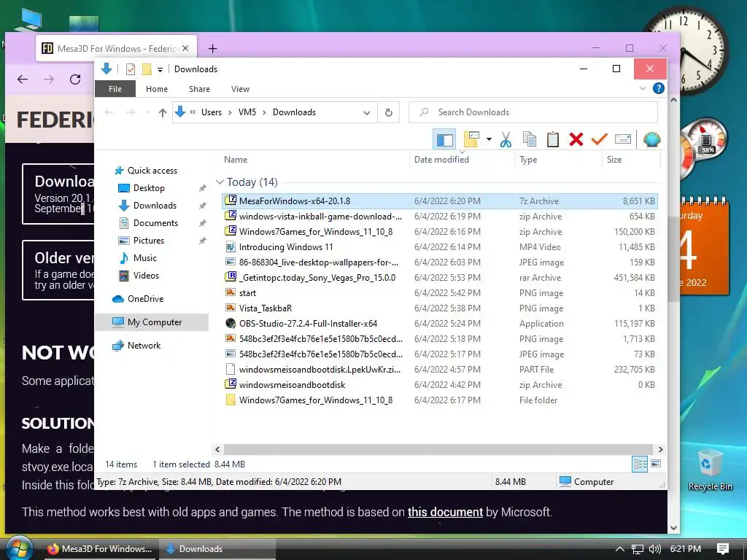This screenshot has width=747, height=560.
Task: Select Quick access in navigation pane
Action: point(152,171)
